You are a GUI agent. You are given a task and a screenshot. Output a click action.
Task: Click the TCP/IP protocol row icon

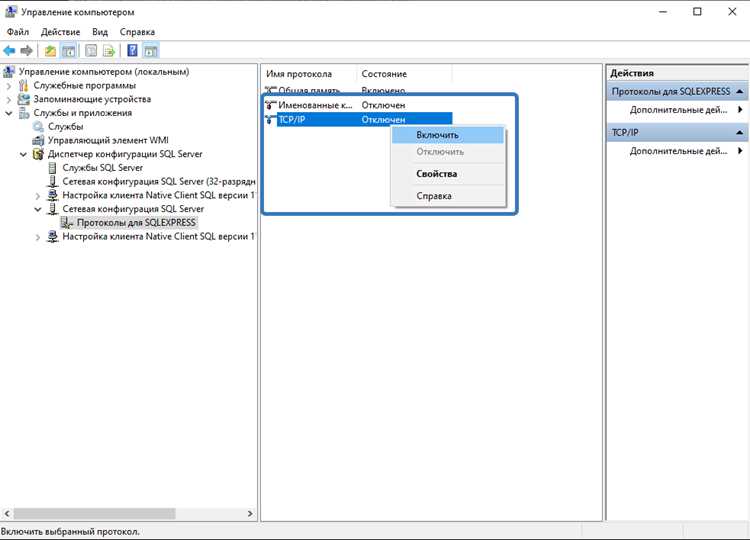[271, 120]
